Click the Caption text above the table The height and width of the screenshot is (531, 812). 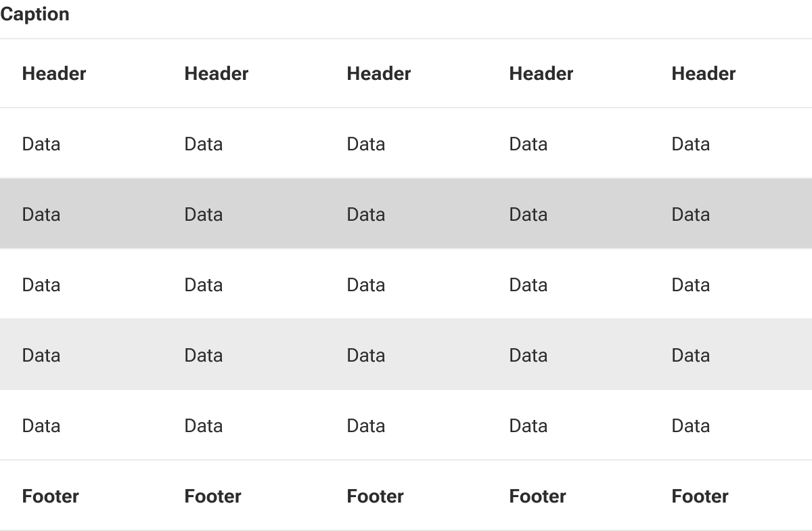(x=35, y=14)
